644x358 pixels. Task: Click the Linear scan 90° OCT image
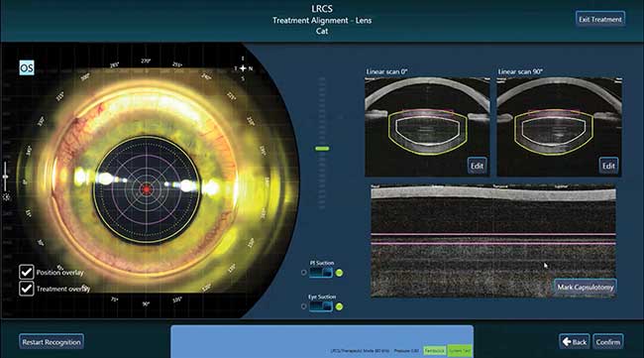pyautogui.click(x=559, y=127)
